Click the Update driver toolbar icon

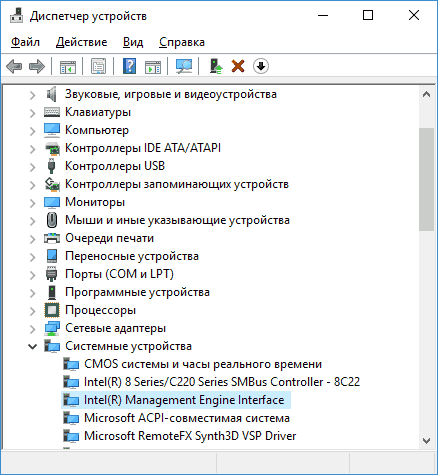[216, 66]
